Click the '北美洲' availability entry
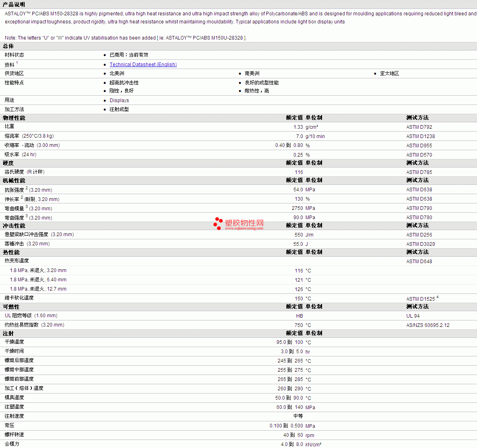This screenshot has height=448, width=477. click(117, 73)
